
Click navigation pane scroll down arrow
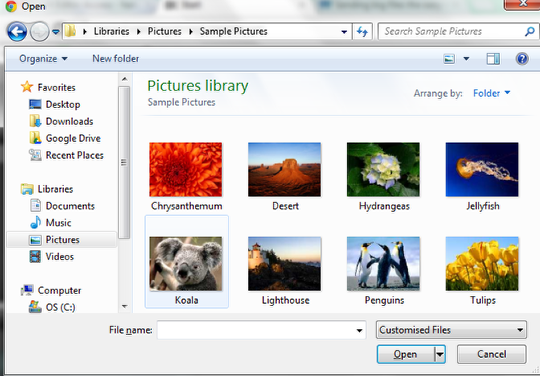[124, 306]
